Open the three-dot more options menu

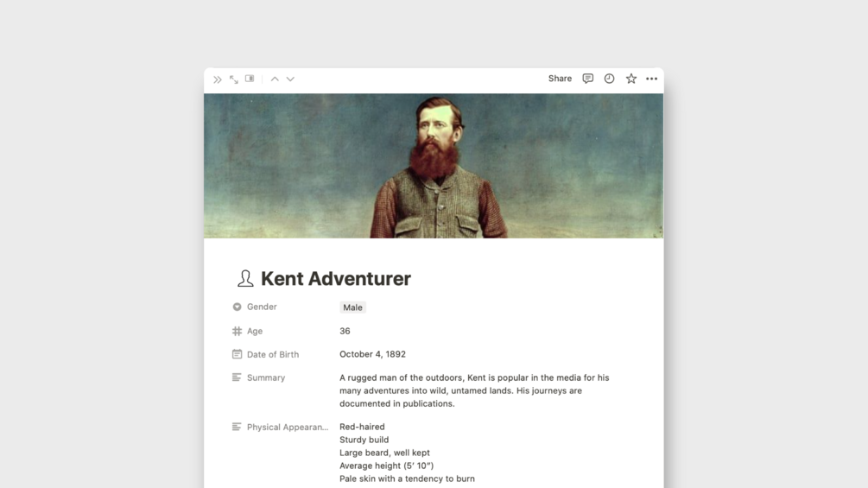pos(651,79)
